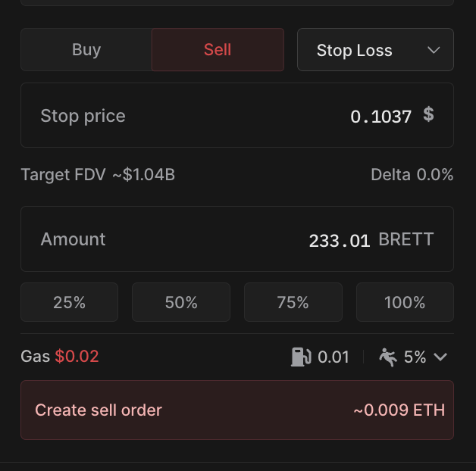Screen dimensions: 476x471
Task: Sell 100% of the balance
Action: click(405, 303)
